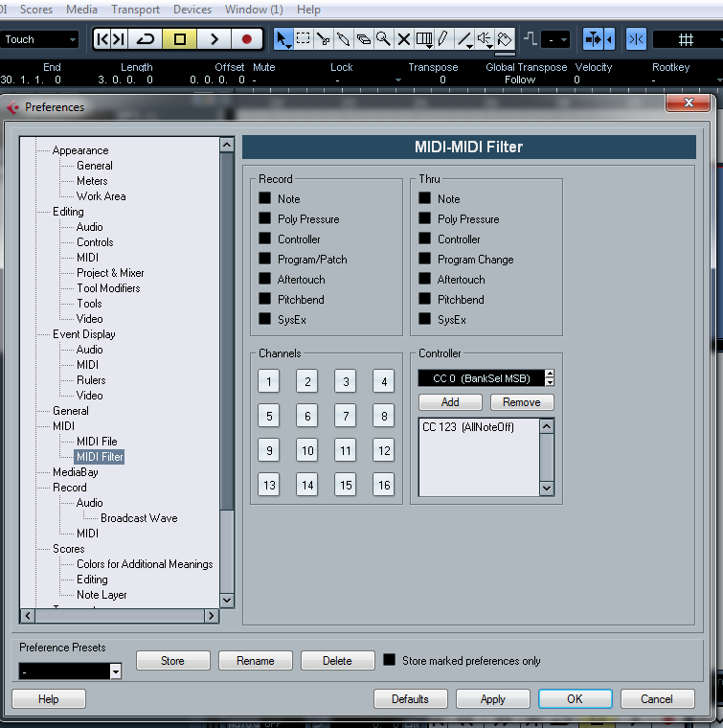Toggle the Autoscroll button
Viewport: 723px width, 728px height.
pos(594,39)
